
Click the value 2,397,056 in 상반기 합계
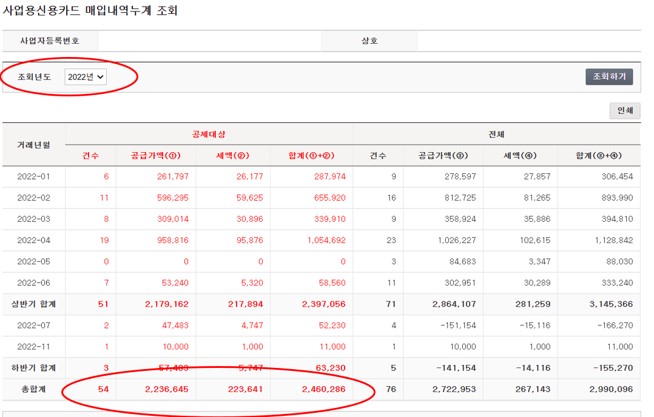[324, 304]
